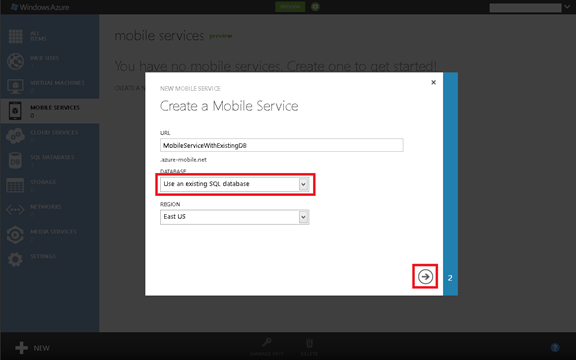576x360 pixels.
Task: Click the URL field containing MobileServiceWithExistingDB
Action: pyautogui.click(x=282, y=145)
